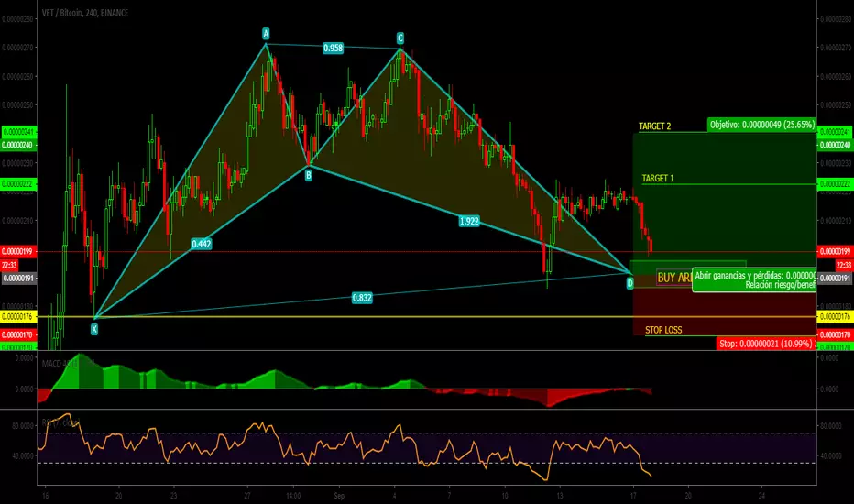The width and height of the screenshot is (854, 504).
Task: Click the green 0.00000222 price tag on right axis
Action: point(834,184)
